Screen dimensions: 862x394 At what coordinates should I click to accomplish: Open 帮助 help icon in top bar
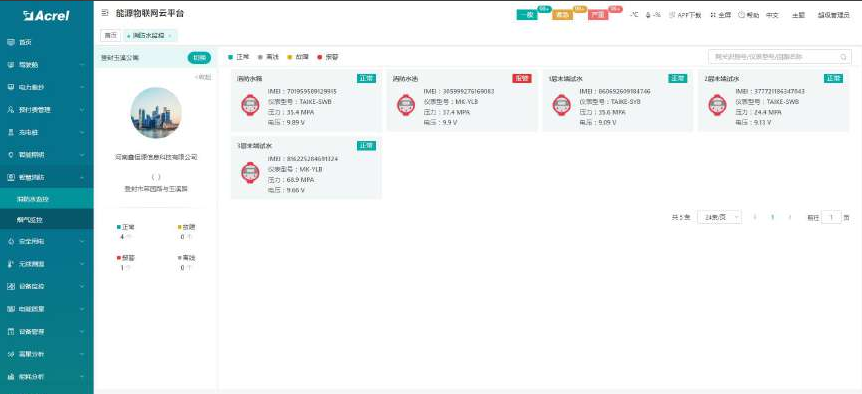tap(741, 15)
